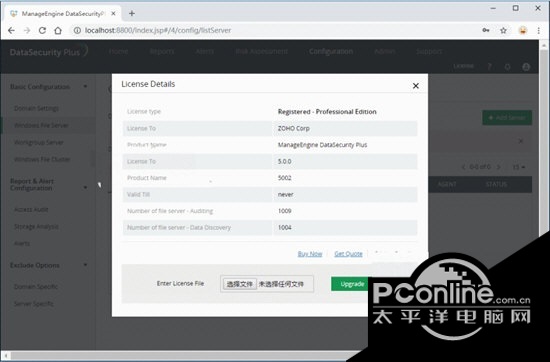
Task: Click the 'ZOHO Corp' value
Action: pyautogui.click(x=294, y=128)
